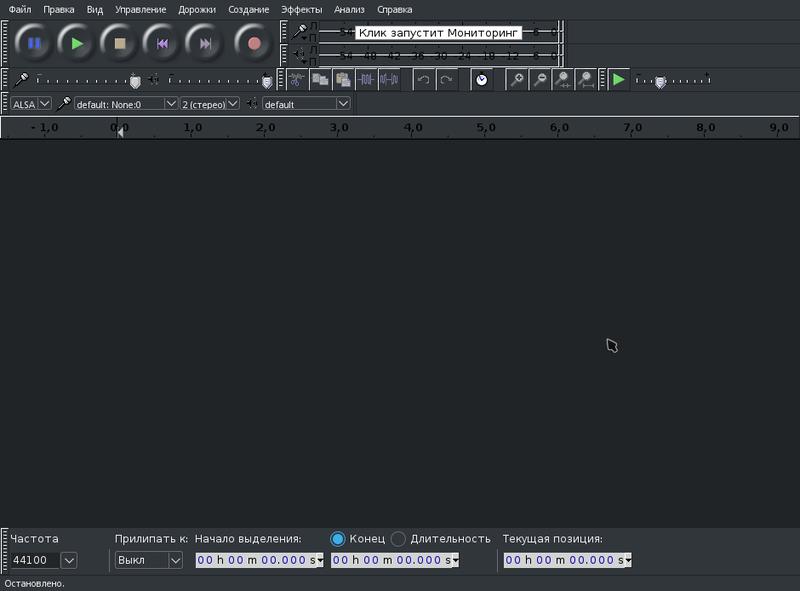
Task: Jump to the end with Skip to End
Action: pos(205,43)
